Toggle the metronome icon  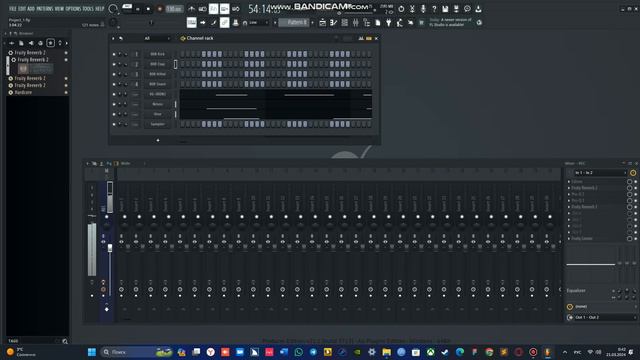coord(191,9)
